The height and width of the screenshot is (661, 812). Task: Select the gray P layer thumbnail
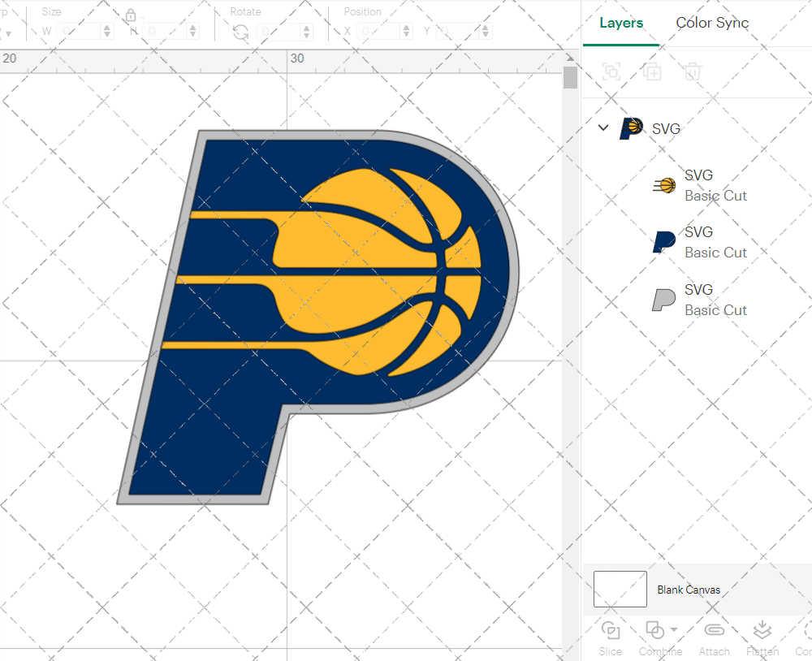click(x=664, y=300)
